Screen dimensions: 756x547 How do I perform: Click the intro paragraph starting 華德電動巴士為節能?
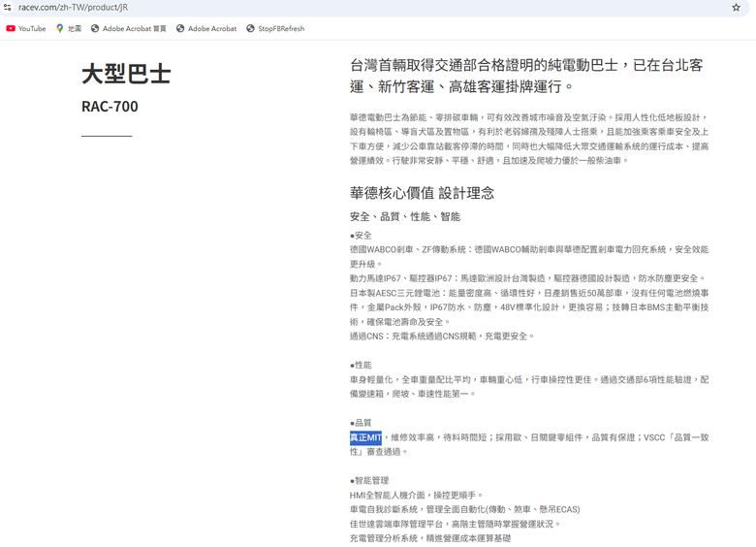pos(529,139)
